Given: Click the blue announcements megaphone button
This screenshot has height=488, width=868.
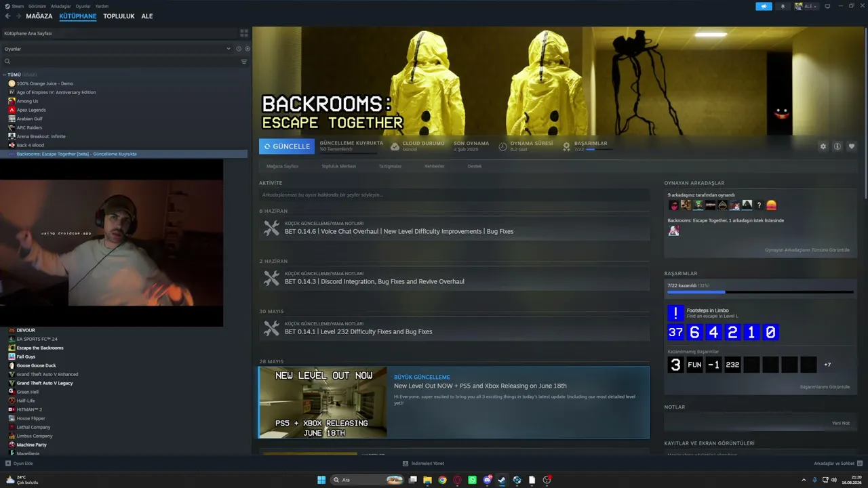Looking at the screenshot, I should pyautogui.click(x=764, y=6).
